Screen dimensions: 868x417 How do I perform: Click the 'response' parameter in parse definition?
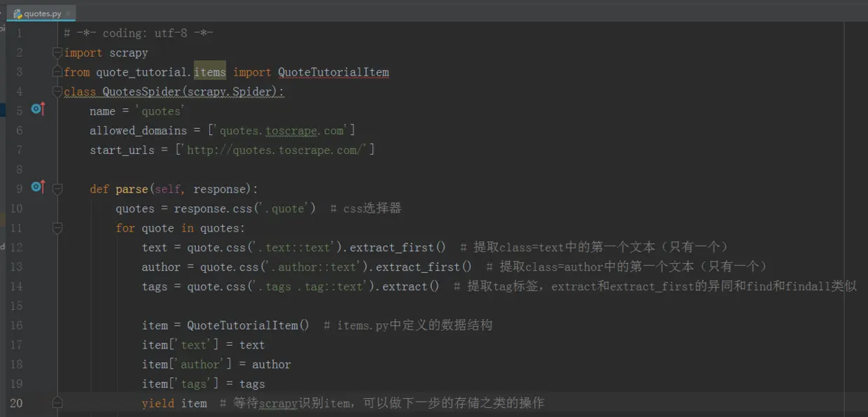pyautogui.click(x=219, y=189)
